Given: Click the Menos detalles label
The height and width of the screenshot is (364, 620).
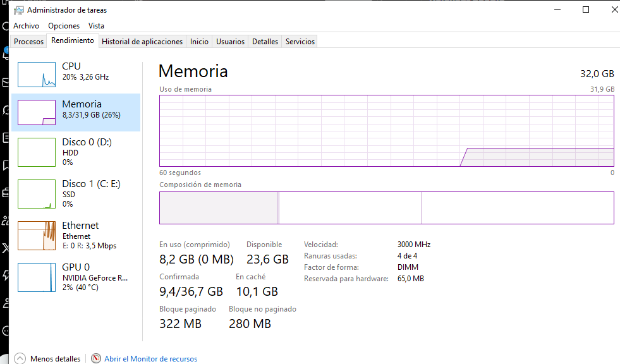Looking at the screenshot, I should [56, 359].
